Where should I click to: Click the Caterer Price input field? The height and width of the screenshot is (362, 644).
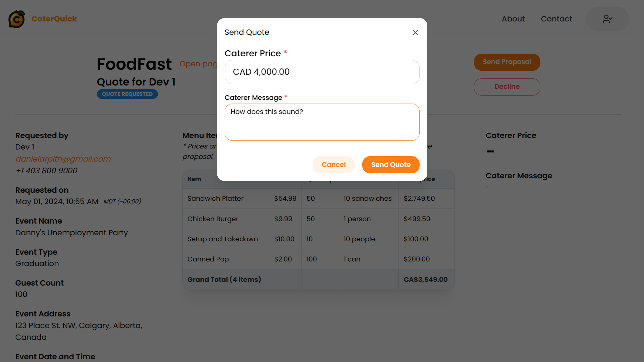coord(322,72)
